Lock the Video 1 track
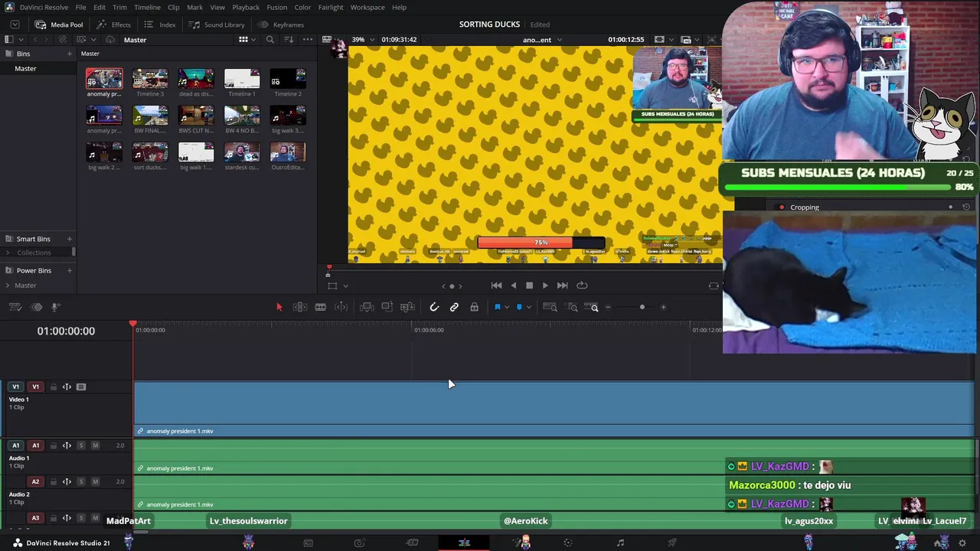 tap(53, 387)
